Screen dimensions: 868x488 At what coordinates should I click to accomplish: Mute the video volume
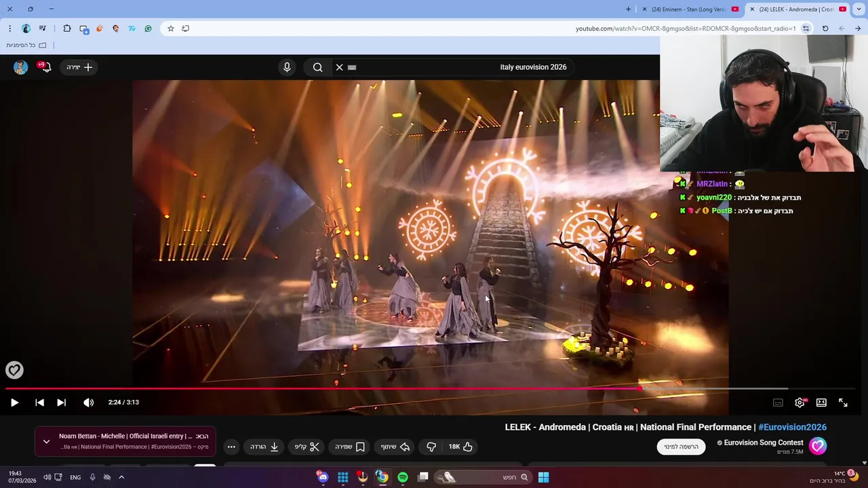pyautogui.click(x=88, y=402)
